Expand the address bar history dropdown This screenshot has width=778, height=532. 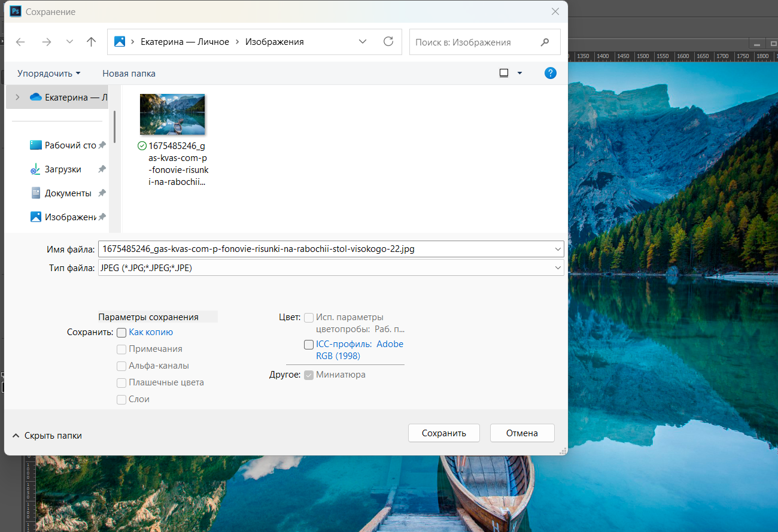363,42
